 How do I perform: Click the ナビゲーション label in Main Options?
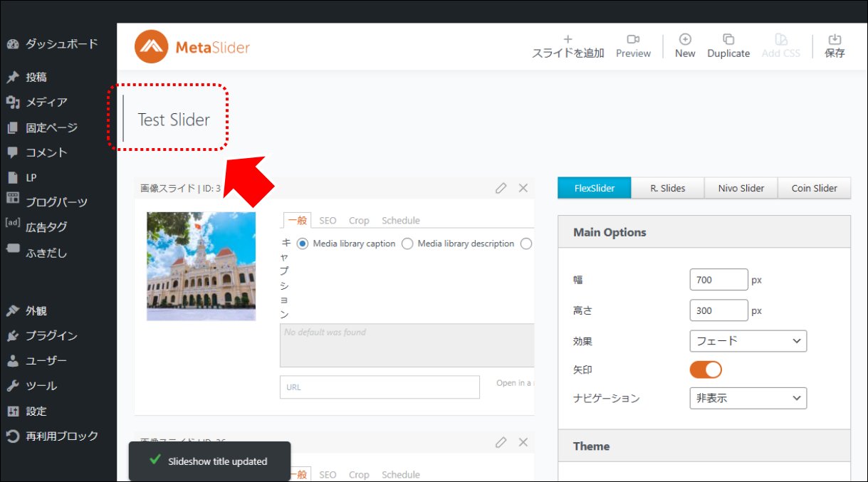click(606, 399)
